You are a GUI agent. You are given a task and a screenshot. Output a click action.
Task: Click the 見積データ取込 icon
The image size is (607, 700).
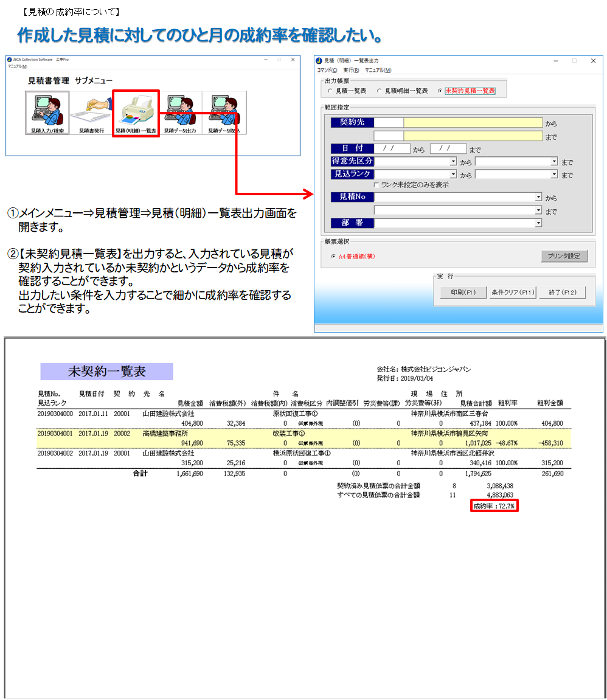pyautogui.click(x=224, y=113)
